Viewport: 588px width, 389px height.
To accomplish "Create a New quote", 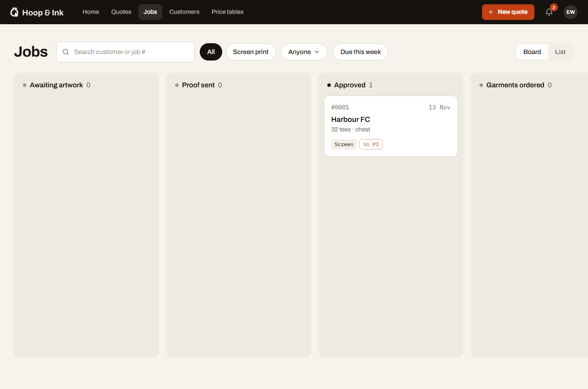I will tap(508, 12).
